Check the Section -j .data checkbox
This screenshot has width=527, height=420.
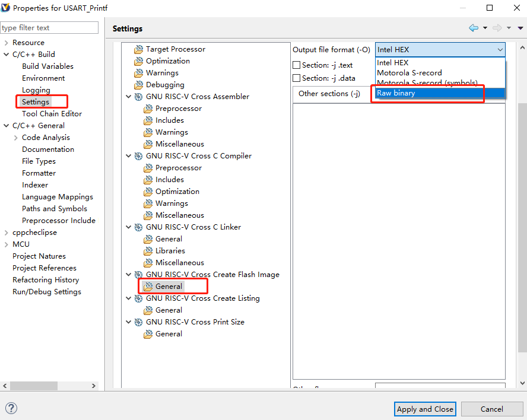pos(295,78)
